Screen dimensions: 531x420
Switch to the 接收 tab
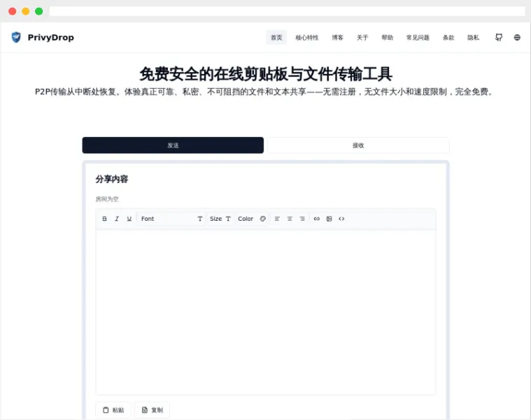point(358,145)
